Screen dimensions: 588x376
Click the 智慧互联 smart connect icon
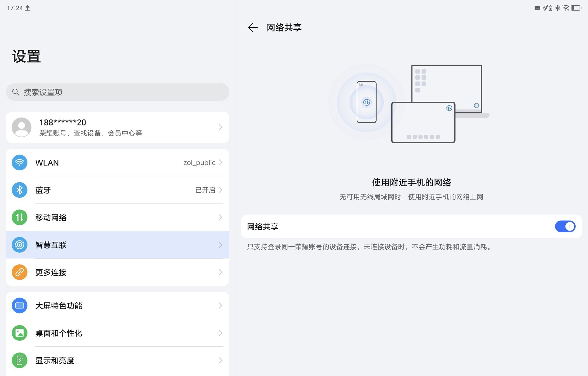[19, 245]
